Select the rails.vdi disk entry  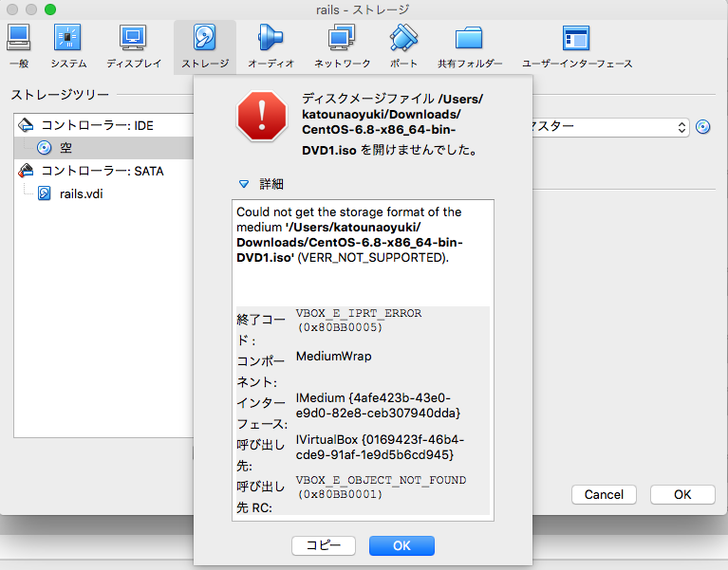pyautogui.click(x=80, y=194)
